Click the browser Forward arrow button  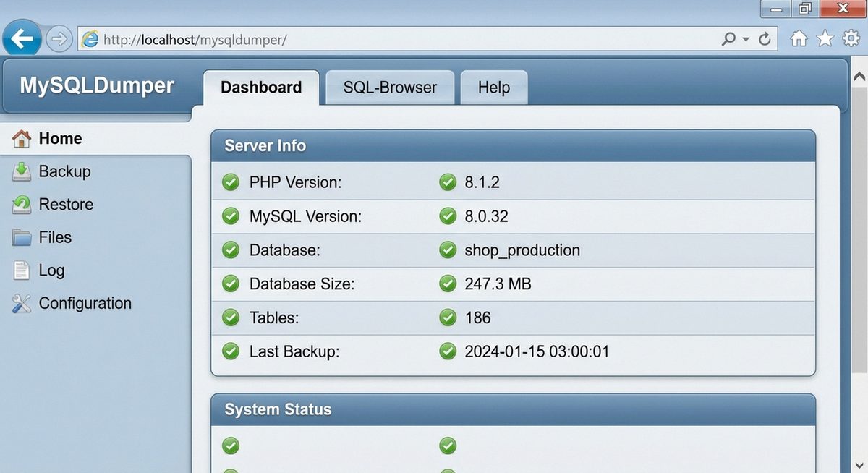point(59,38)
